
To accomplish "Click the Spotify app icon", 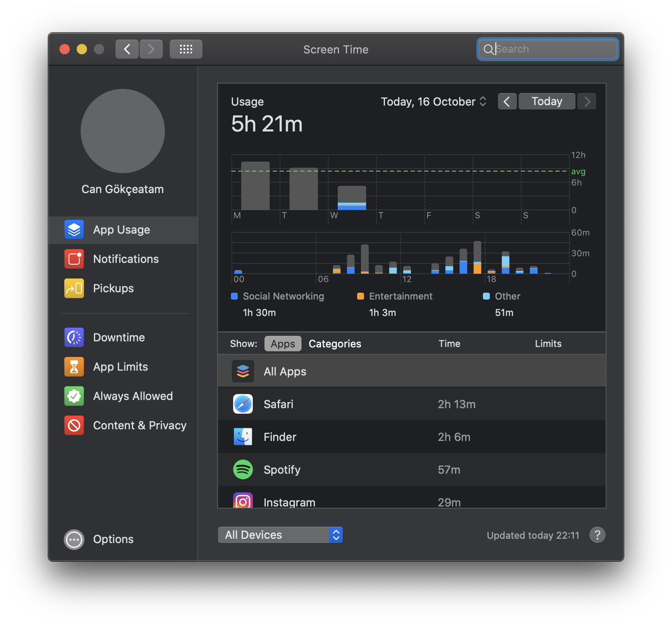I will pos(243,469).
